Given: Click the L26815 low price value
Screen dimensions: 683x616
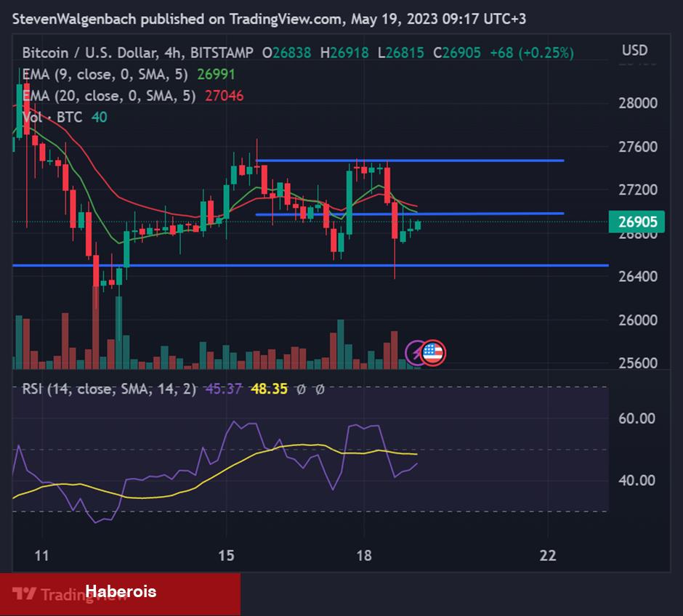Looking at the screenshot, I should (x=401, y=53).
